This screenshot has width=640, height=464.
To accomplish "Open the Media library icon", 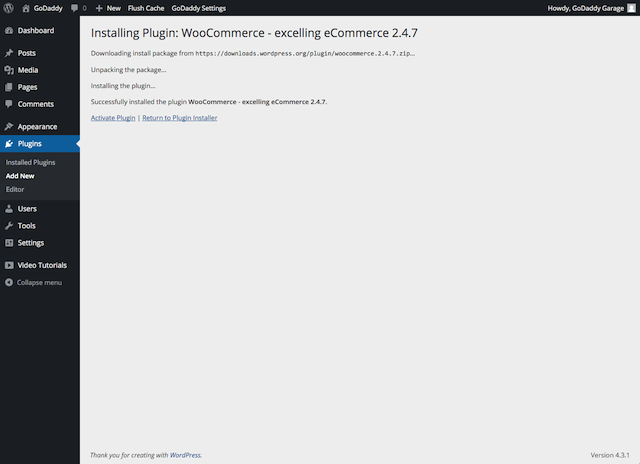I will [9, 70].
